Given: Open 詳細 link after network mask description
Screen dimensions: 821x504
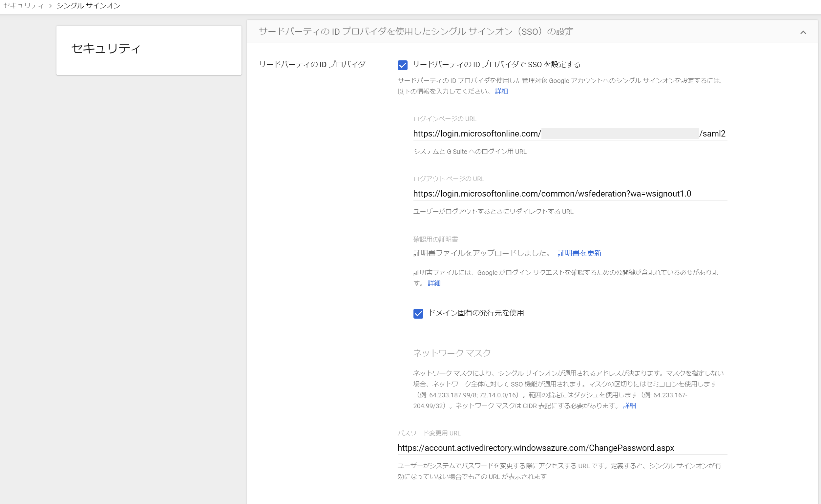Looking at the screenshot, I should [629, 406].
